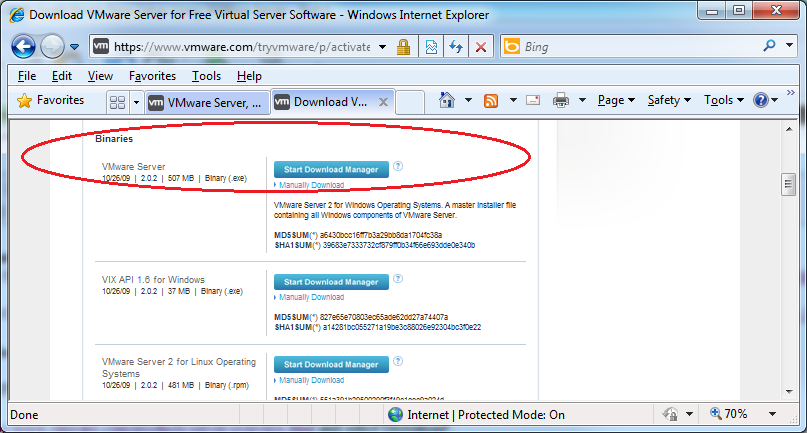Stop loading with the red X icon
807x433 pixels.
[x=481, y=47]
